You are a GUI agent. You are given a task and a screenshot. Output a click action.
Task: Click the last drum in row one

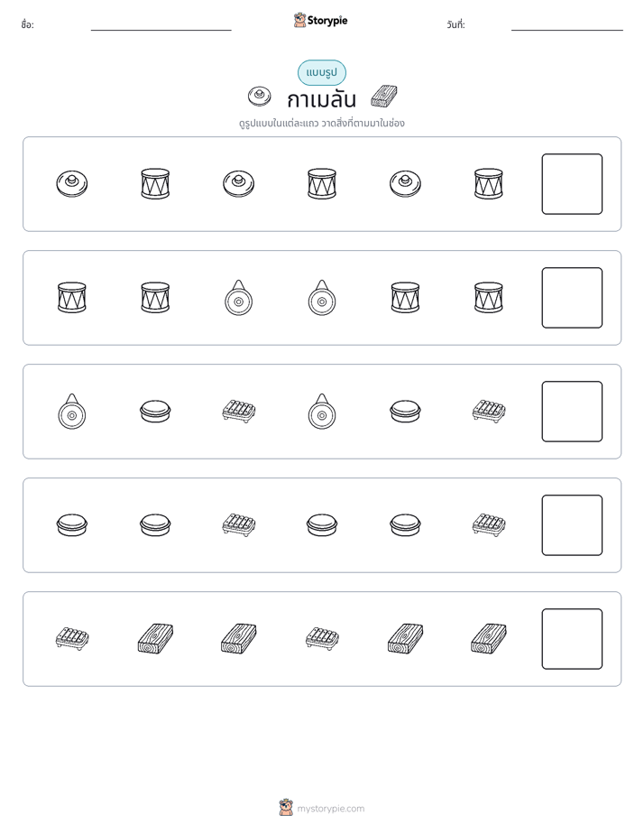click(488, 184)
